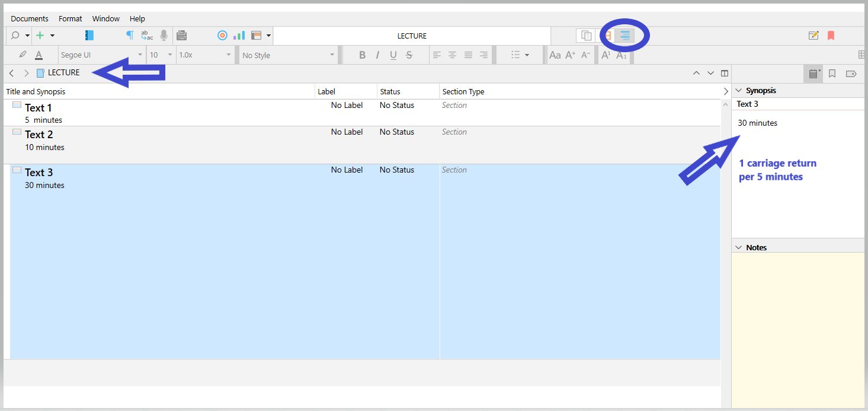Image resolution: width=868 pixels, height=411 pixels.
Task: Click the text color underlined A button
Action: pos(39,55)
